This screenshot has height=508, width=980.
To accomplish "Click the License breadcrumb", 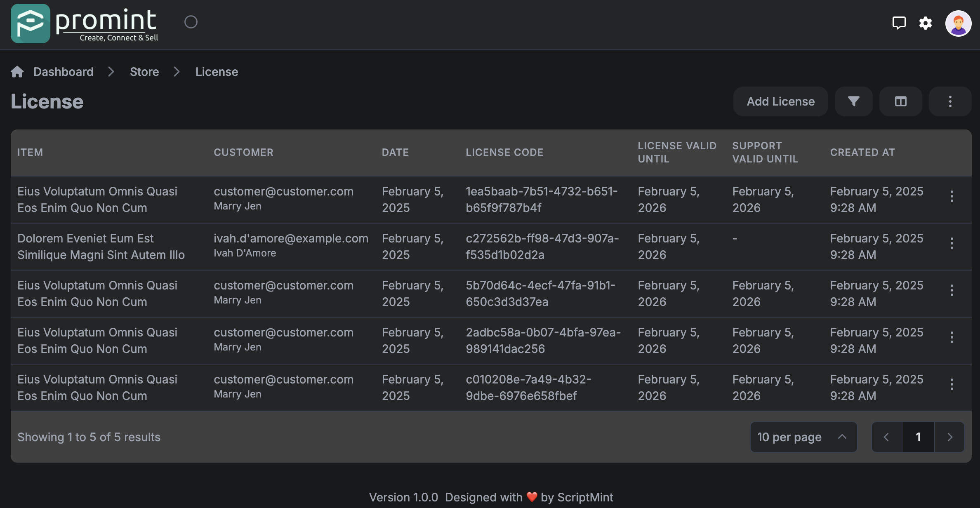I will (217, 72).
